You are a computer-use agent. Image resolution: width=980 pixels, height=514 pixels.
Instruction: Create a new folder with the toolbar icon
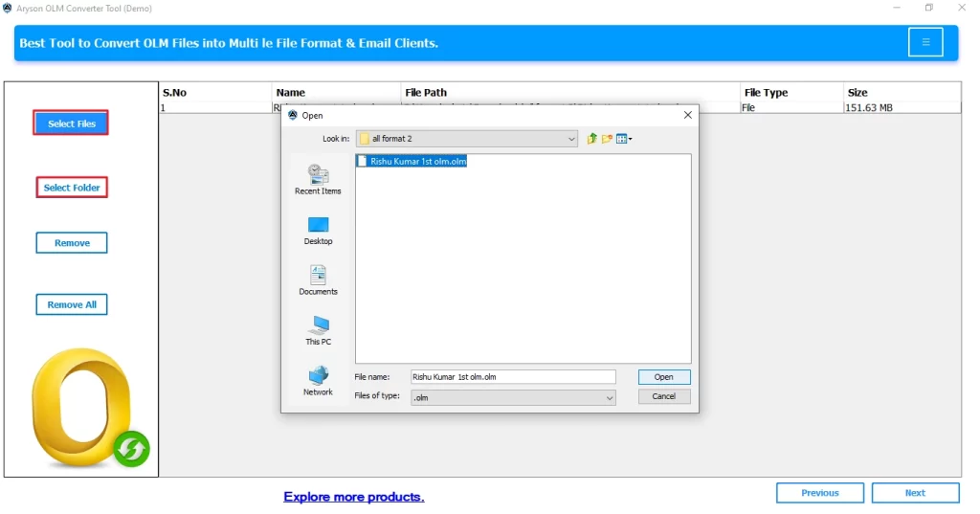pos(607,139)
